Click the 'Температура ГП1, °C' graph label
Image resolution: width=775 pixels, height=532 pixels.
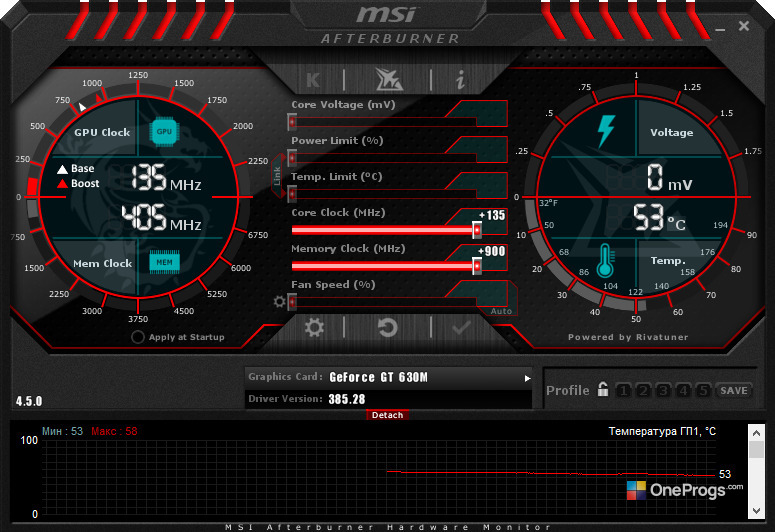[x=662, y=431]
